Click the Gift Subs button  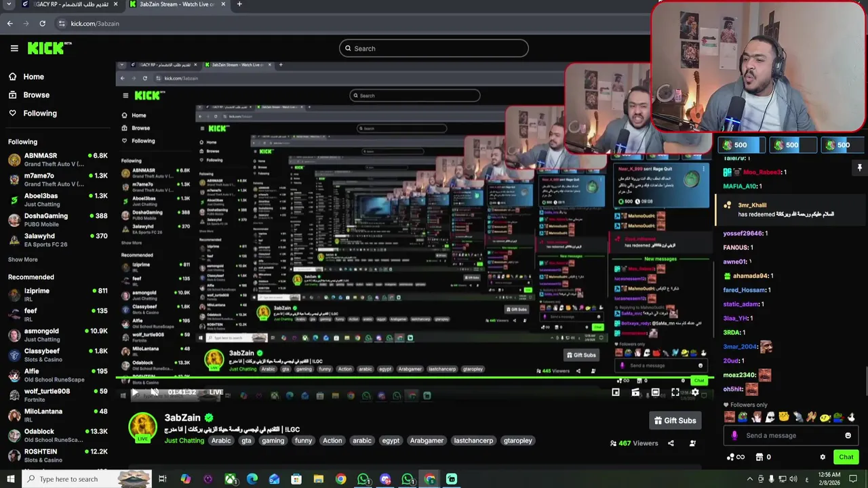pos(675,420)
